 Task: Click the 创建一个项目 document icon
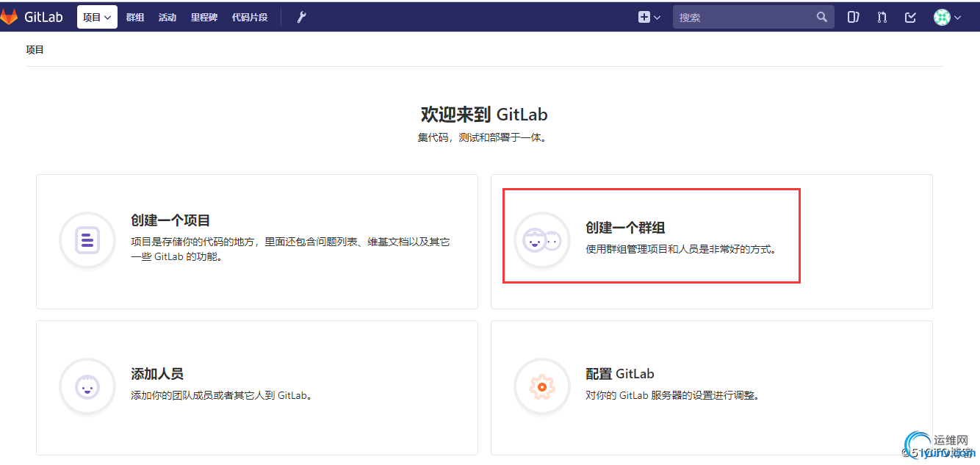(x=87, y=240)
